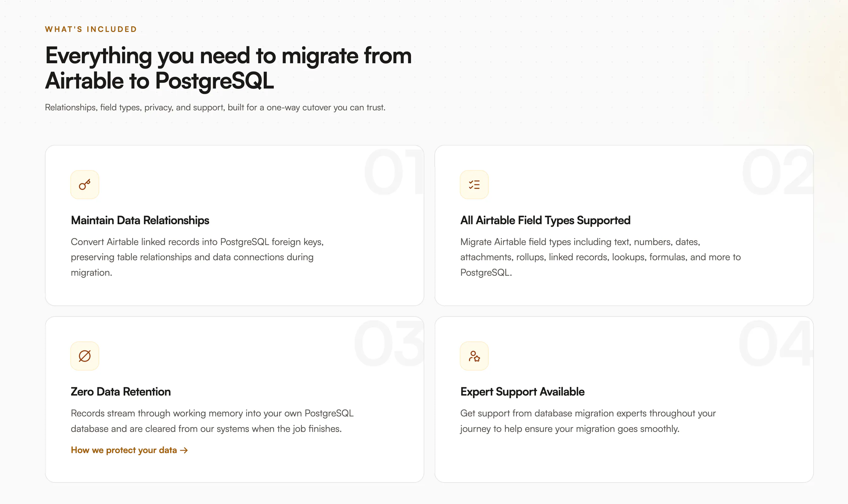This screenshot has width=848, height=504.
Task: Click the checklist icon for Field Types Supported
Action: click(474, 185)
